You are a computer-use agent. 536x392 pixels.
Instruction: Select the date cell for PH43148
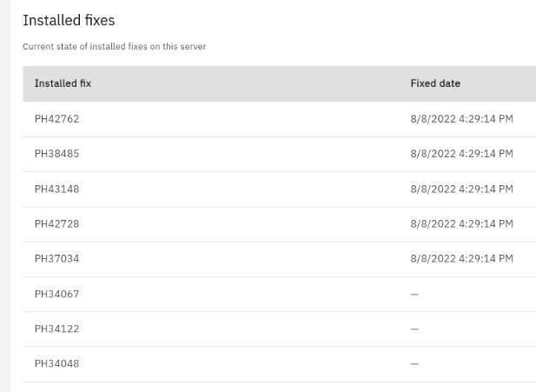coord(461,189)
